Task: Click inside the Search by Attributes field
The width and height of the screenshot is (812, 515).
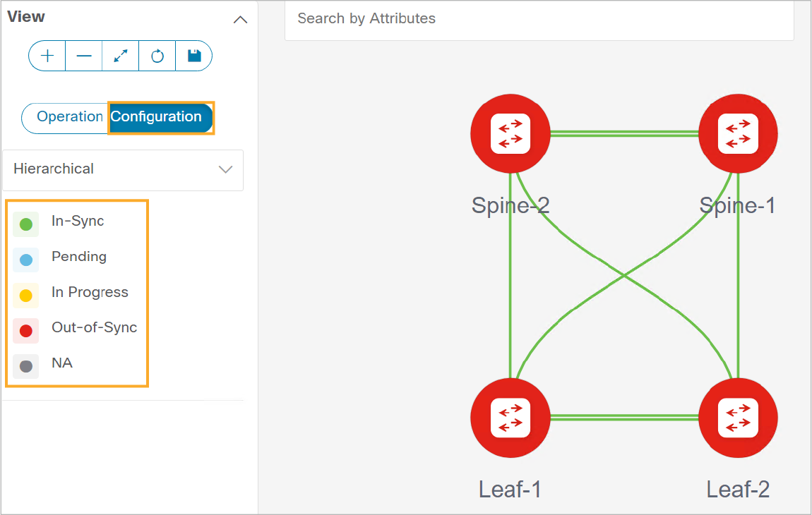Action: [x=539, y=19]
